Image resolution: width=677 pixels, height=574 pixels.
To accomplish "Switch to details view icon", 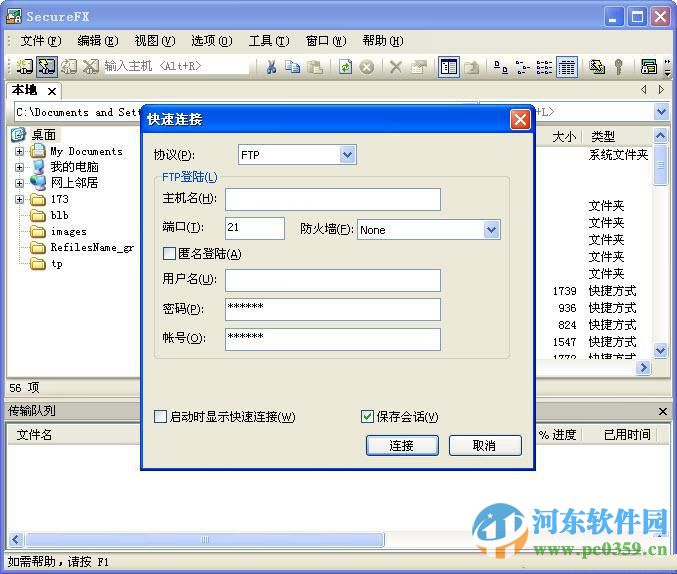I will click(566, 67).
